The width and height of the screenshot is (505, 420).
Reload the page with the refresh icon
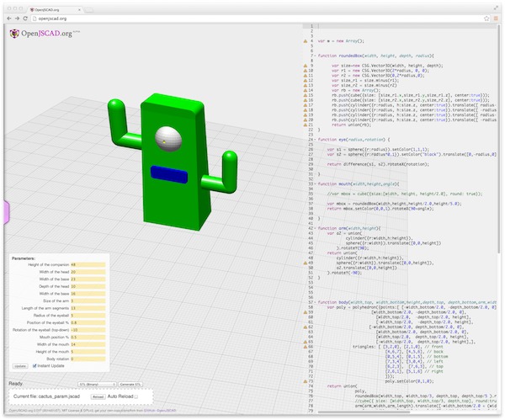tap(25, 19)
